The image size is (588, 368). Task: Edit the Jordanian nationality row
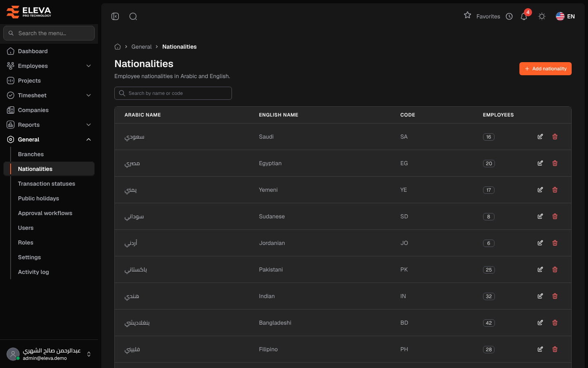(540, 243)
